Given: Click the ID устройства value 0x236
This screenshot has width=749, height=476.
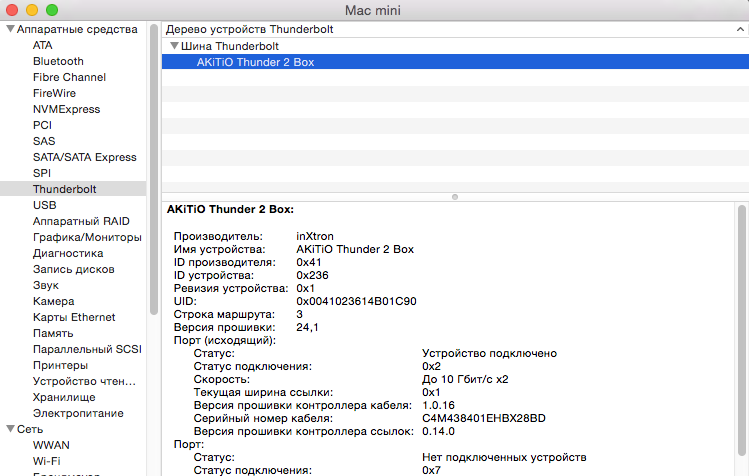Looking at the screenshot, I should [x=312, y=275].
